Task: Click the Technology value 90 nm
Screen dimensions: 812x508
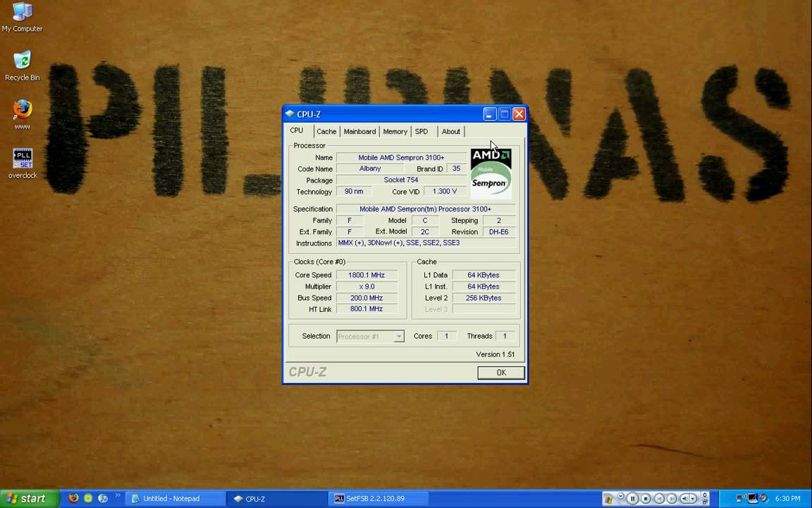Action: tap(355, 191)
